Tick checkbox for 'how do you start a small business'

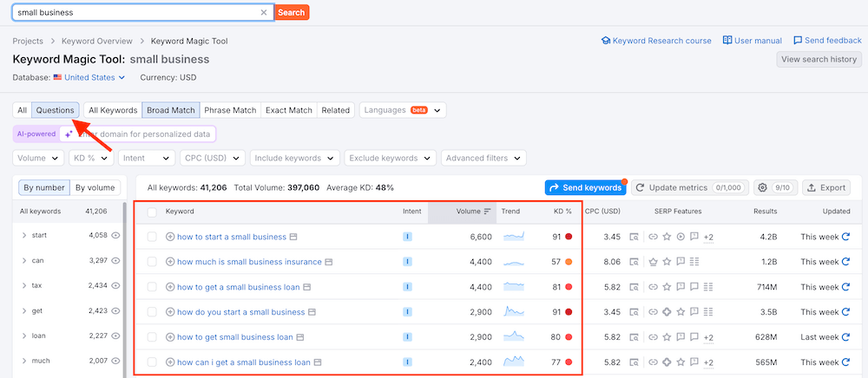153,312
